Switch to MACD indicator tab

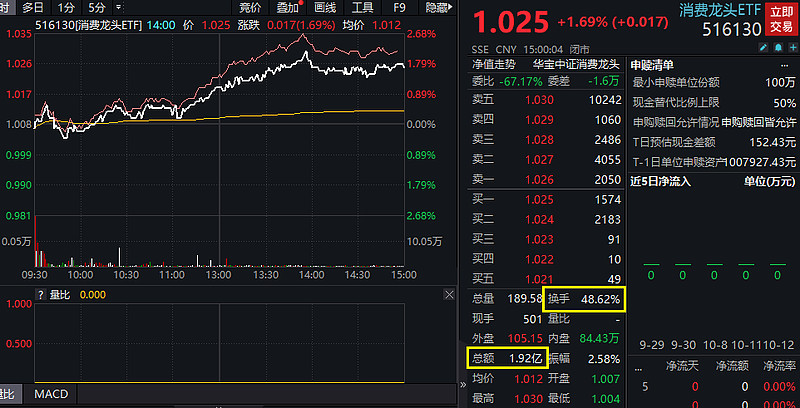(51, 394)
